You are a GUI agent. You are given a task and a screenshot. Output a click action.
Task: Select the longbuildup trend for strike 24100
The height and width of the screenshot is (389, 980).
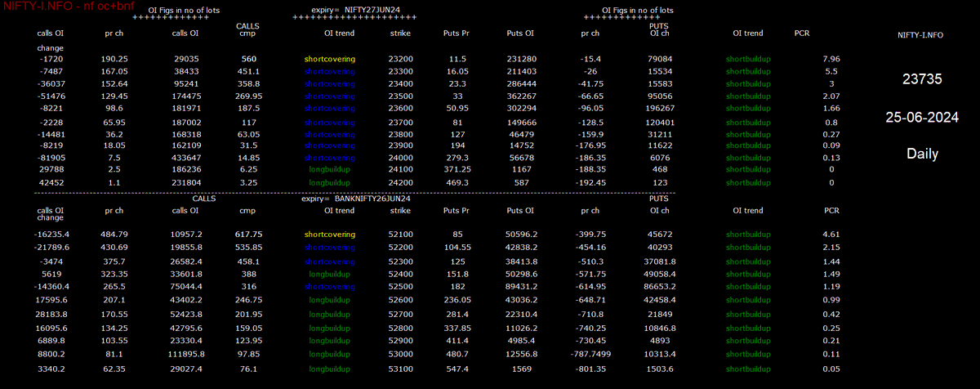[x=329, y=170]
